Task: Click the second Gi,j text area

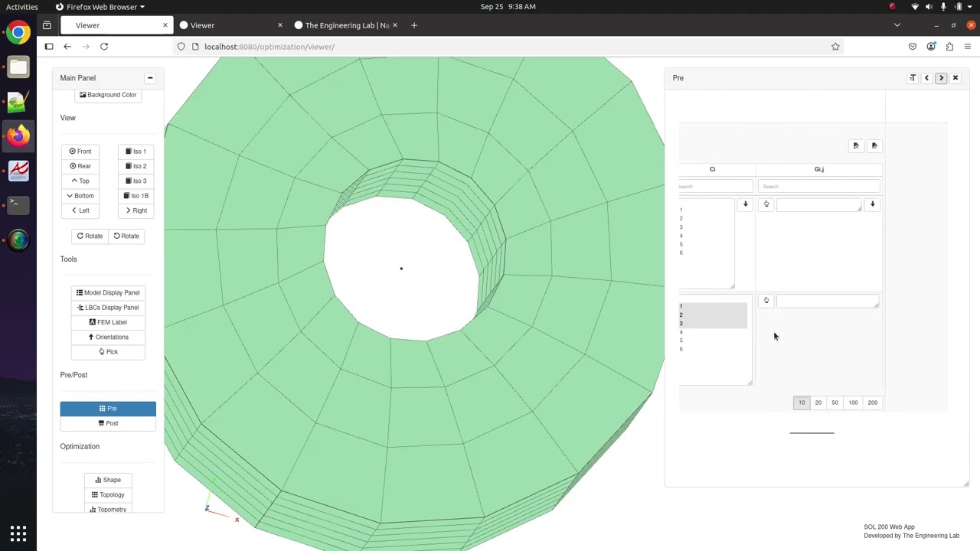Action: (828, 301)
